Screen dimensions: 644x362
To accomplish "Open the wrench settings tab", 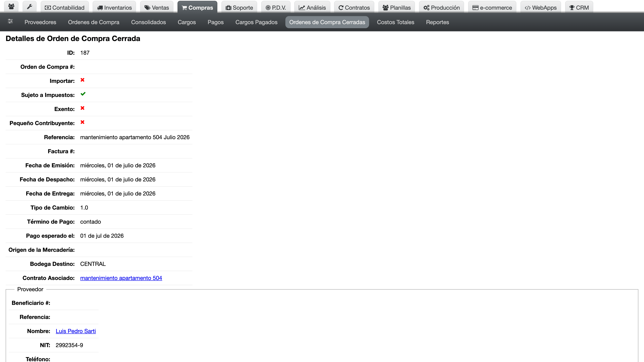I will coord(30,7).
